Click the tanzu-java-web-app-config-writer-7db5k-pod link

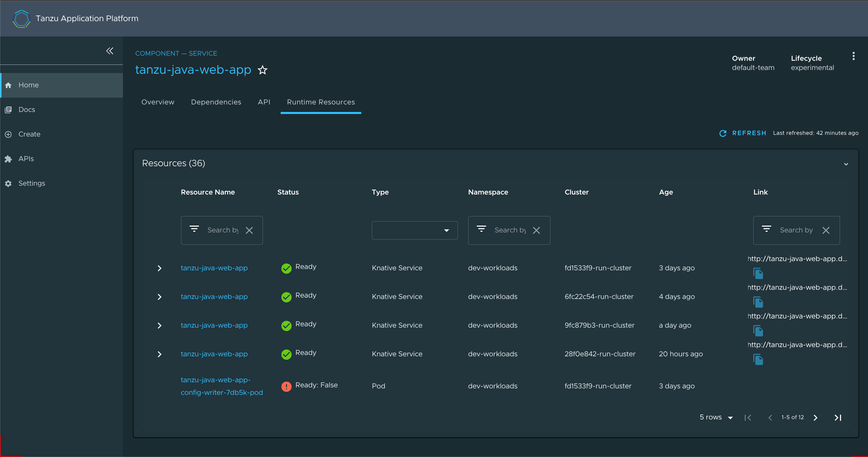click(222, 386)
